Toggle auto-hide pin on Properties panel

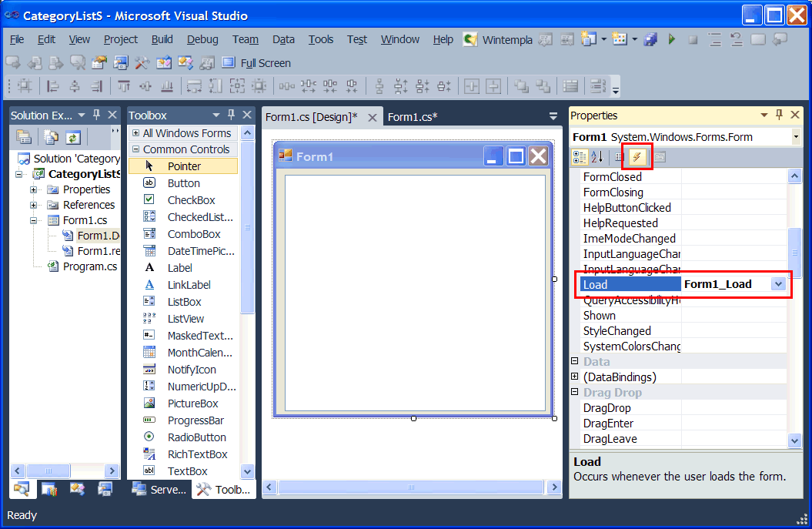(x=779, y=115)
